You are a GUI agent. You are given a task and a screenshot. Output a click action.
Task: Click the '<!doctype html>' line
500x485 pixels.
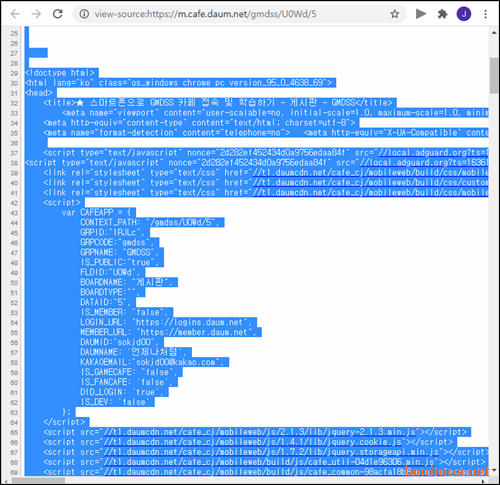(60, 73)
